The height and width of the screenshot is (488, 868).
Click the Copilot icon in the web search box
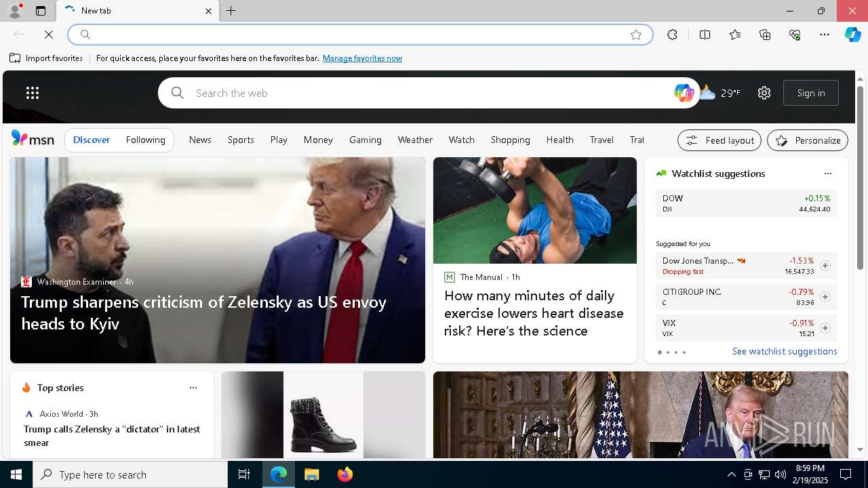coord(684,93)
